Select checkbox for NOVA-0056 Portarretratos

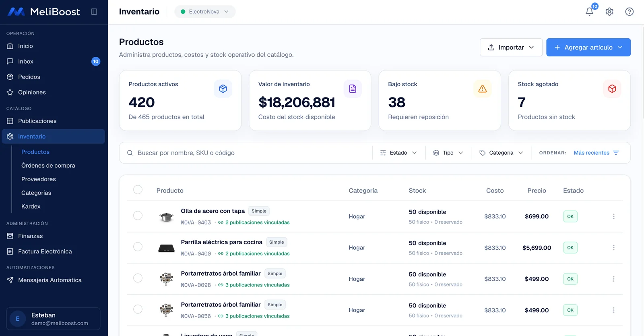click(x=138, y=309)
